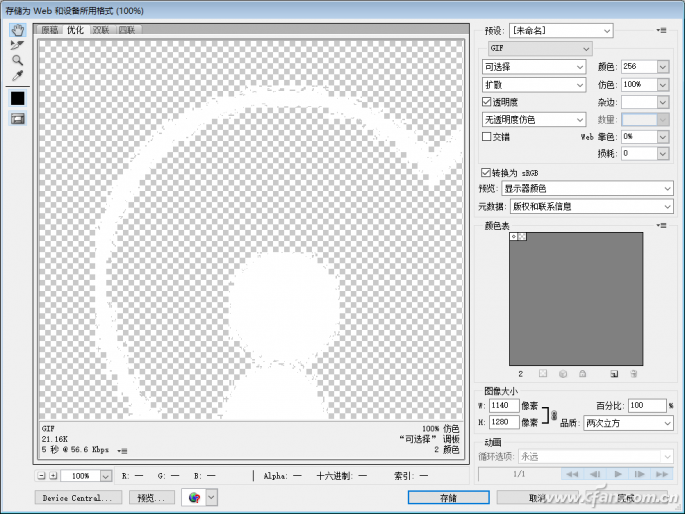685x514 pixels.
Task: Toggle the constrain proportions link icon
Action: [554, 415]
